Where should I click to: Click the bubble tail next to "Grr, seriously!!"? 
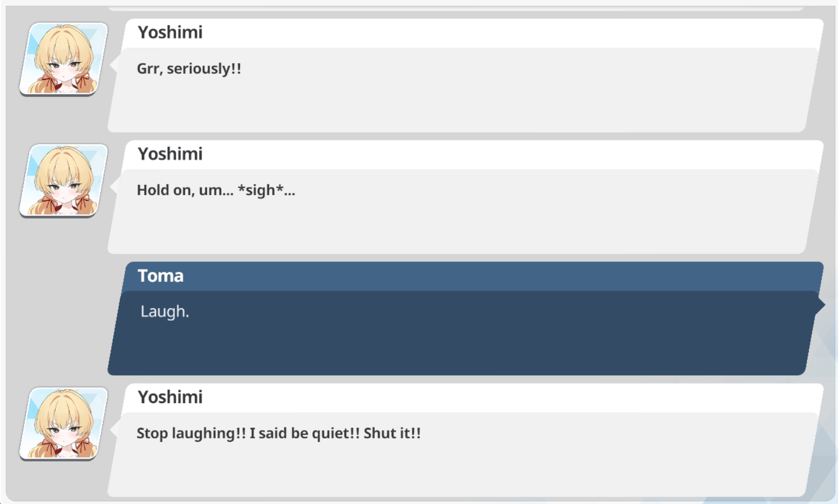tap(114, 65)
